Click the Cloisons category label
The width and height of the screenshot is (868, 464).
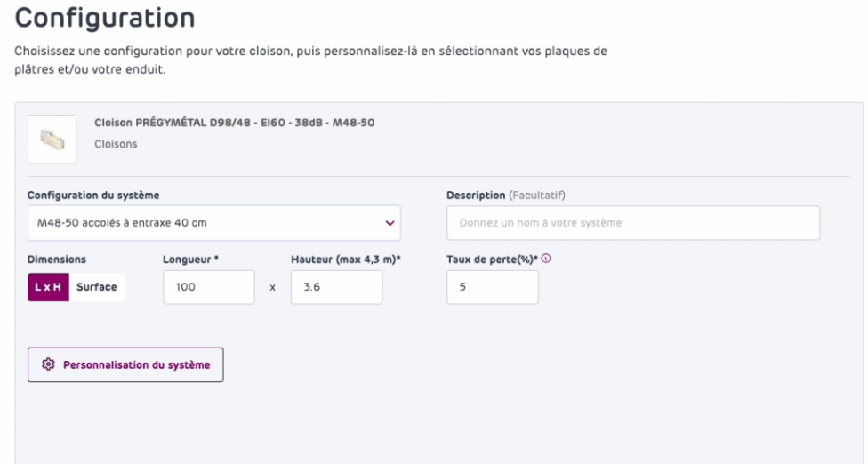pos(116,144)
